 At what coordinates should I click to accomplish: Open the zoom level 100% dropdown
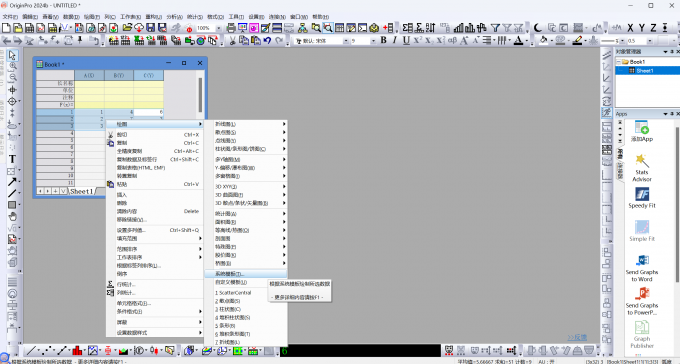pos(218,28)
